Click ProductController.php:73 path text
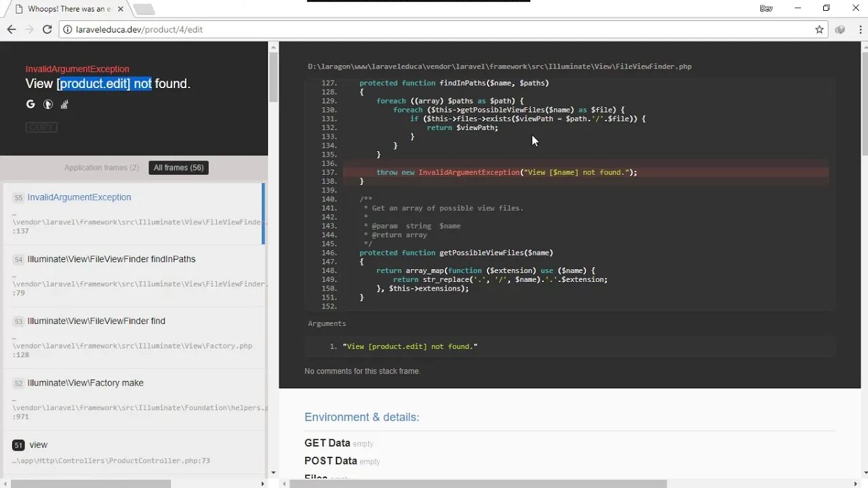Viewport: 868px width, 488px height. 111,461
